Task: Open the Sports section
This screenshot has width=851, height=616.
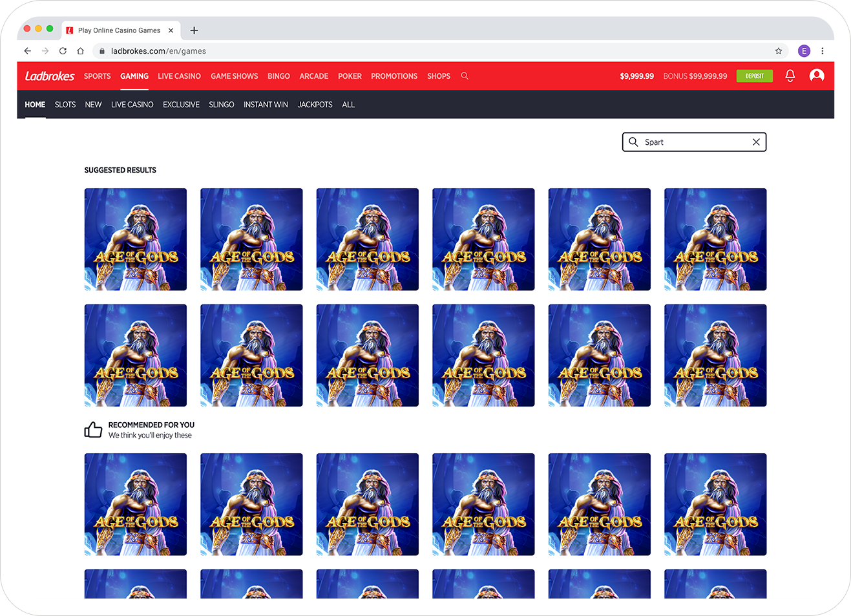Action: click(98, 76)
